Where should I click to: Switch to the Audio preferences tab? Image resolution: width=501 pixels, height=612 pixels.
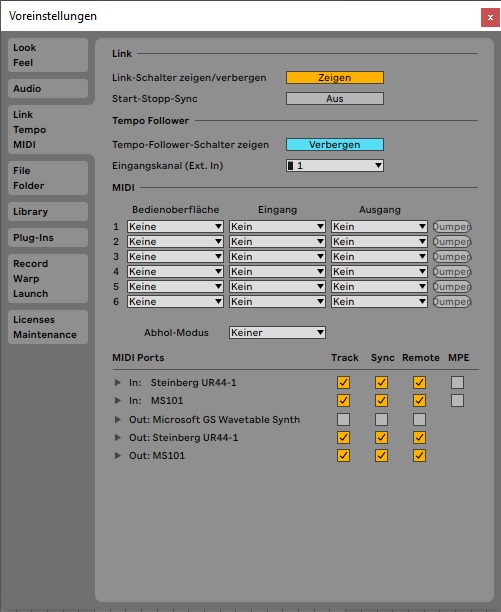(x=48, y=89)
